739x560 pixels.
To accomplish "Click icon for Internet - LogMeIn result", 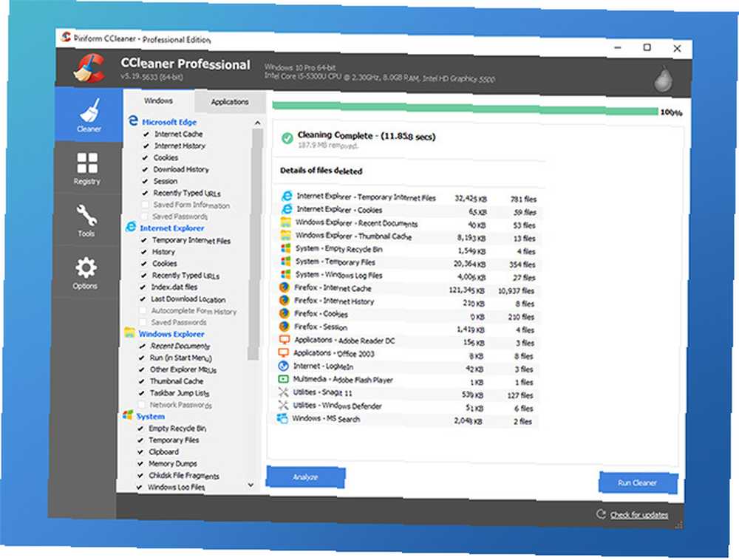I will point(283,366).
